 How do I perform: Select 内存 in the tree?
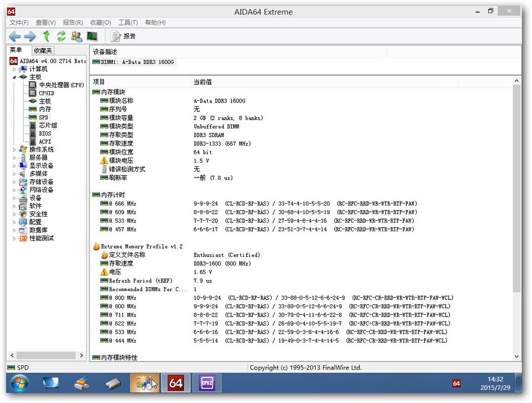pos(40,109)
